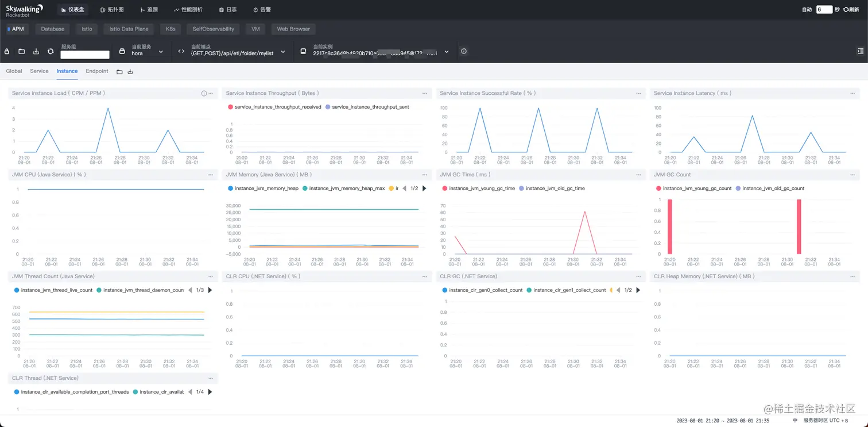
Task: Open more options on CLR Heap Memory panel
Action: tap(852, 276)
